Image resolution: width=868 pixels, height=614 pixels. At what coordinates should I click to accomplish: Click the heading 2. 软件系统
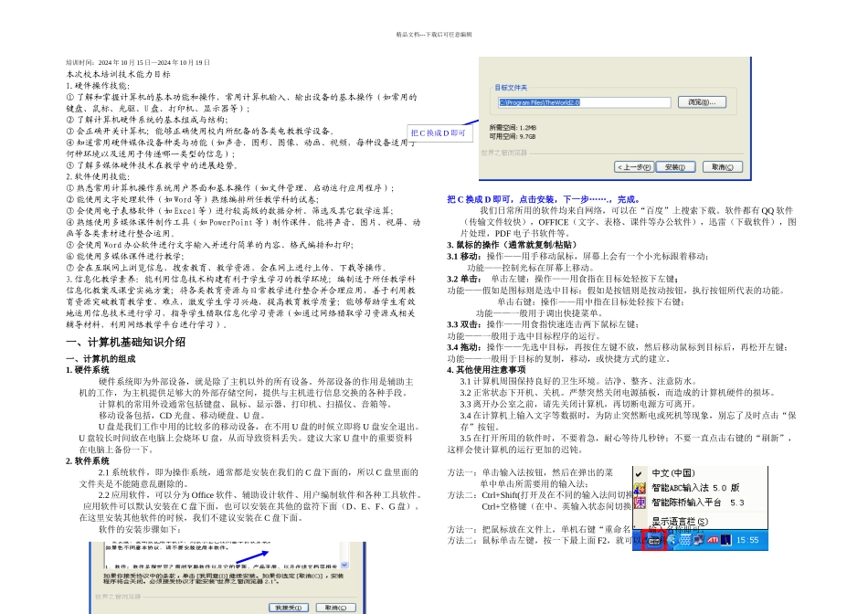point(88,461)
